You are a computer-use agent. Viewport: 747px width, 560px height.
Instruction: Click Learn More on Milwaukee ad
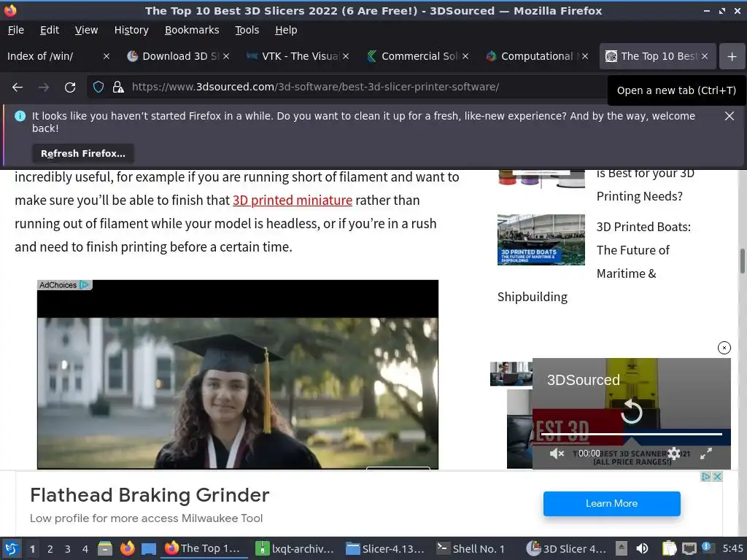[612, 503]
